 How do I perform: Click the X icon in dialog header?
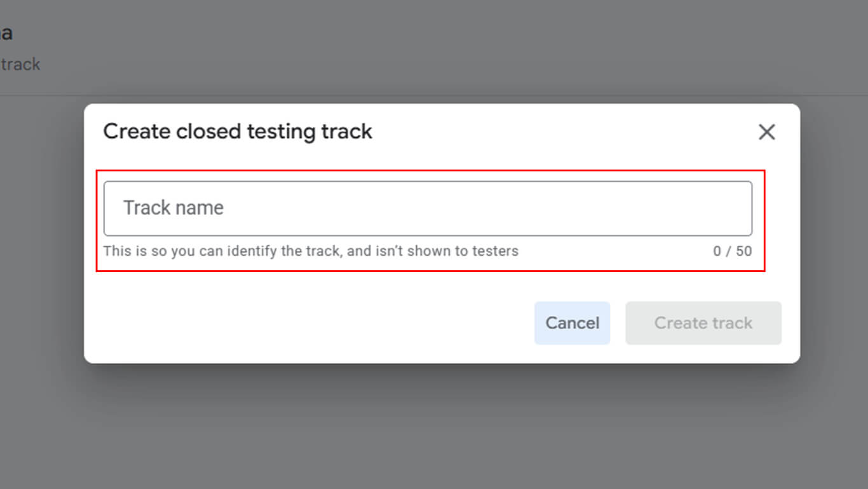pyautogui.click(x=767, y=132)
